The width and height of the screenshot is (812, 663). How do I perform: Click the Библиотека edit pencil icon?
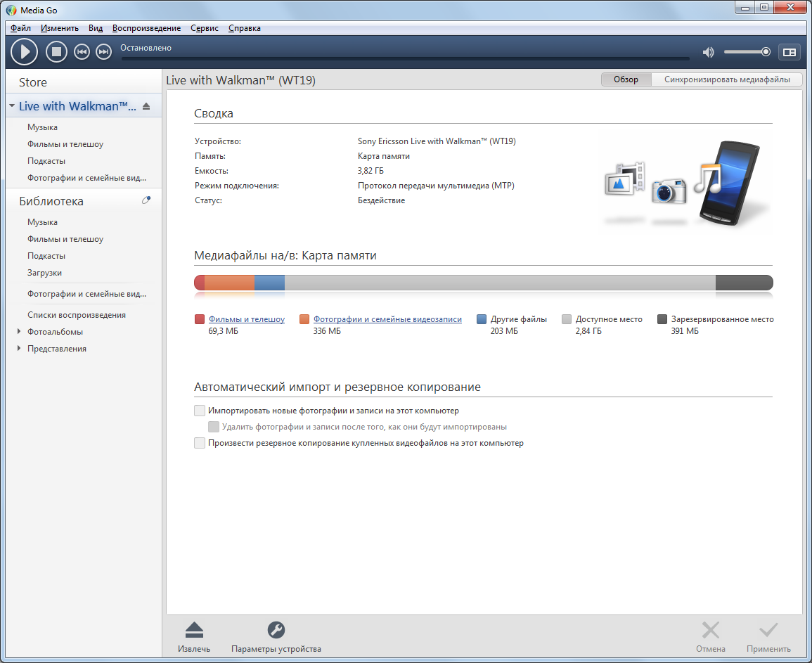(x=146, y=200)
